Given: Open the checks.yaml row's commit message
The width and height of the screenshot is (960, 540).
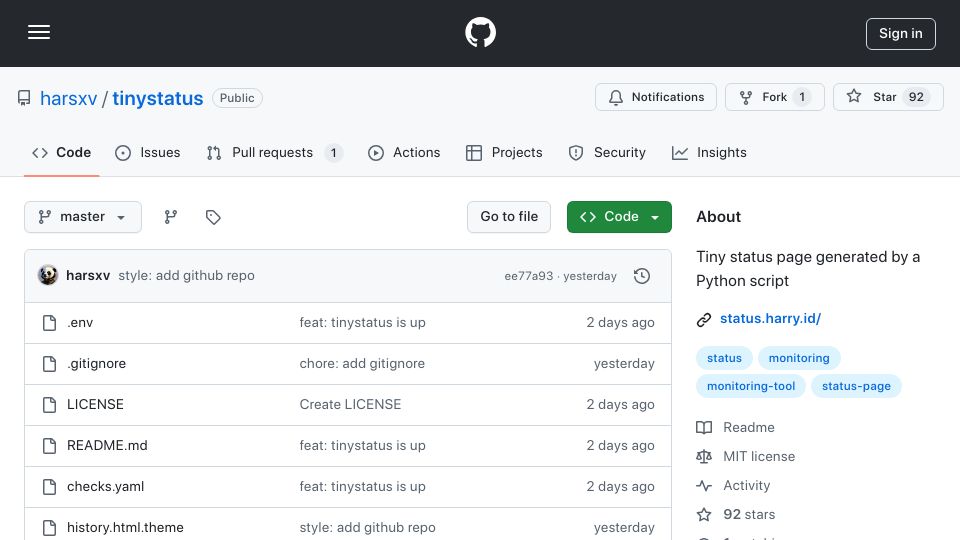Looking at the screenshot, I should click(362, 487).
